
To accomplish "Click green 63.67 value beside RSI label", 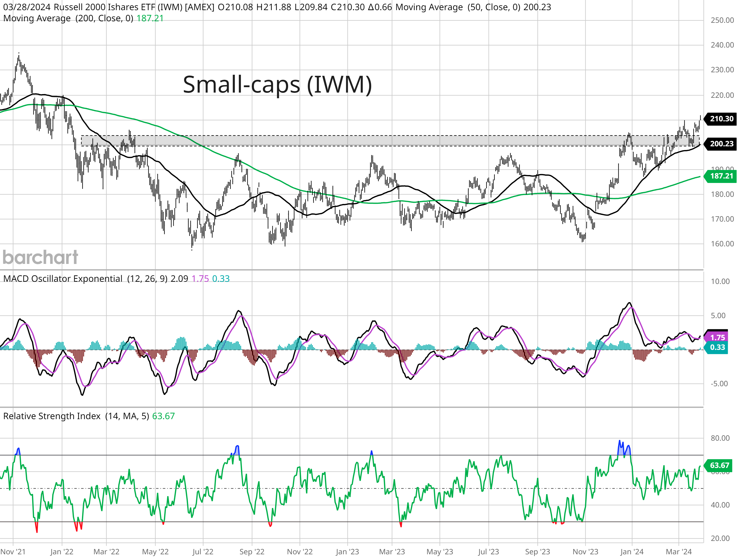I will [163, 416].
